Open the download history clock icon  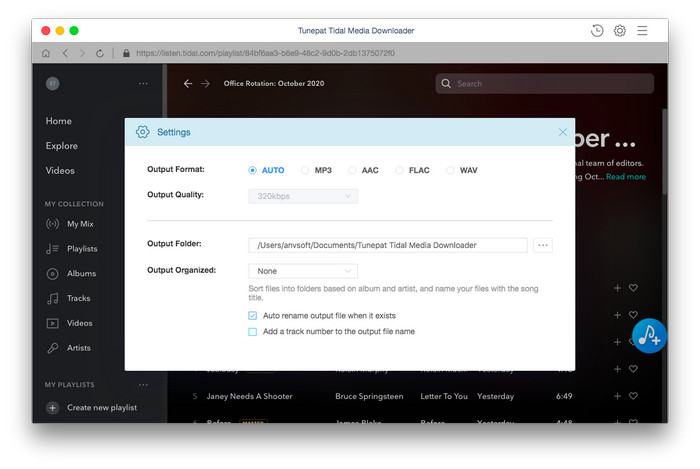(x=597, y=31)
